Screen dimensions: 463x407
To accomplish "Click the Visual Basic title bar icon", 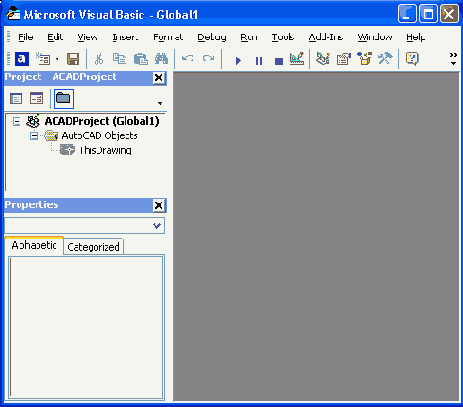I will point(13,14).
